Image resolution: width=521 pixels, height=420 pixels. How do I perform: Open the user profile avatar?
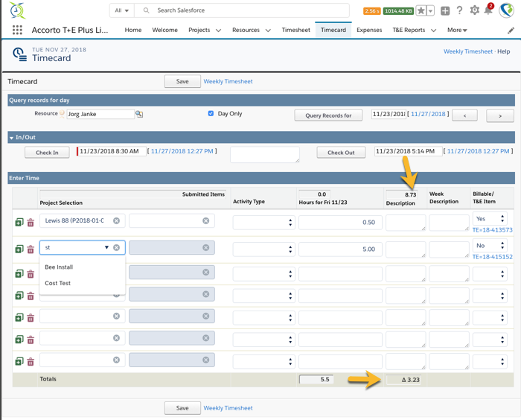(506, 10)
